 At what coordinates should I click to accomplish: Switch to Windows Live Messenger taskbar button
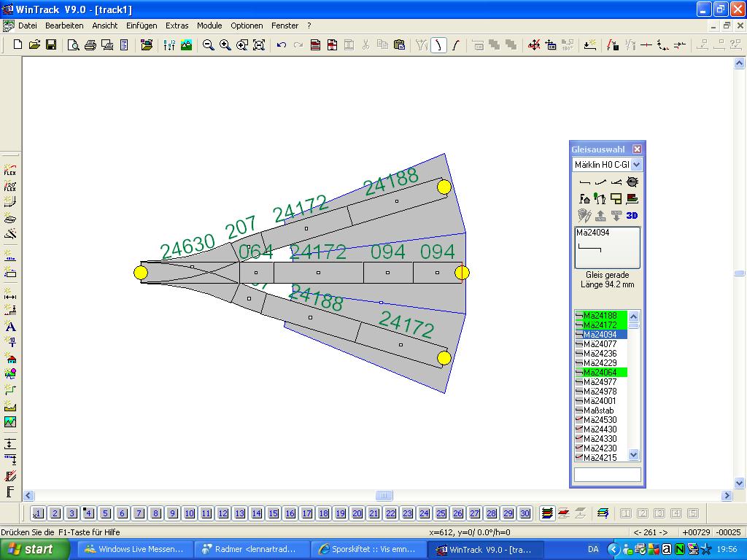point(134,550)
